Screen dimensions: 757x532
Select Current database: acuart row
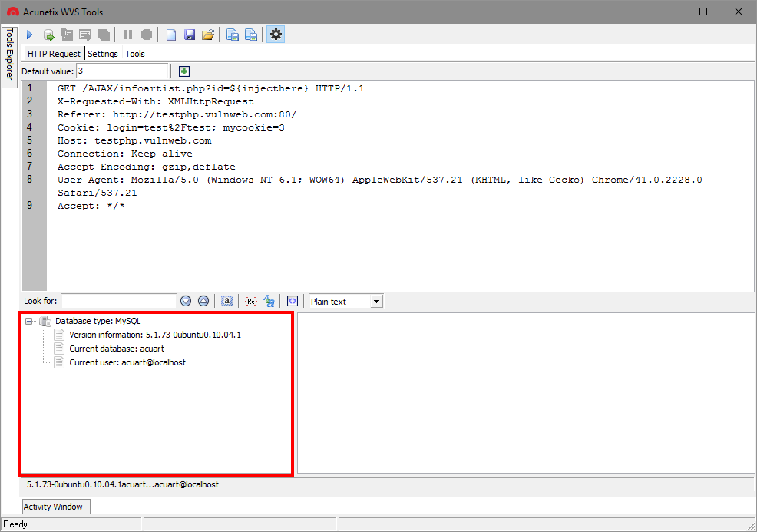(117, 349)
